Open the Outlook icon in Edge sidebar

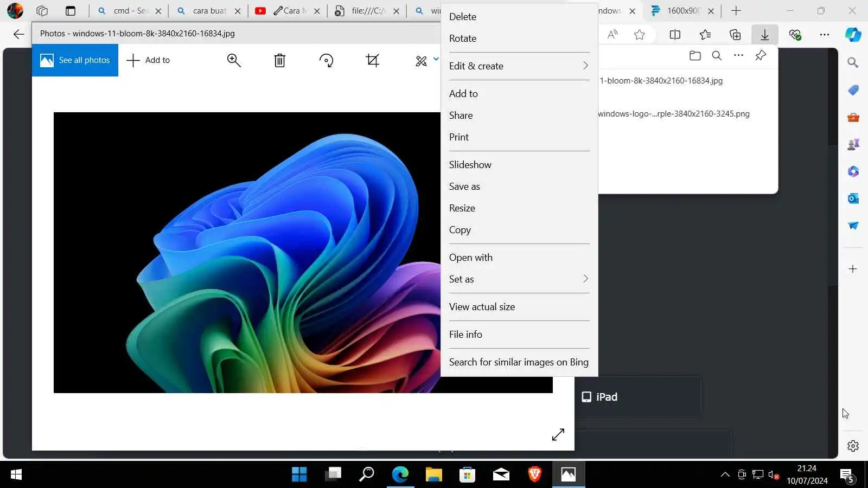853,198
